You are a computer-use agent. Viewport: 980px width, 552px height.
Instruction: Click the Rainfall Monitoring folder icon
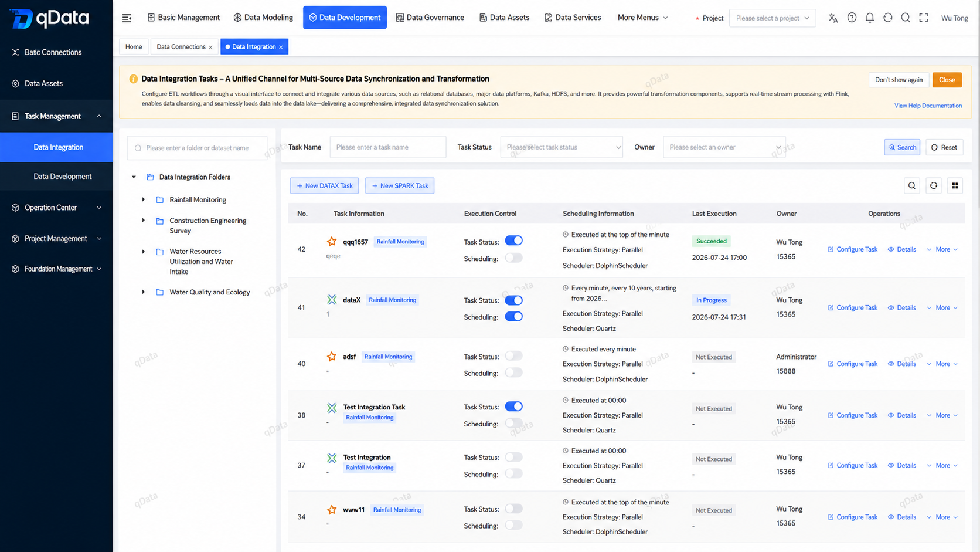pos(159,200)
